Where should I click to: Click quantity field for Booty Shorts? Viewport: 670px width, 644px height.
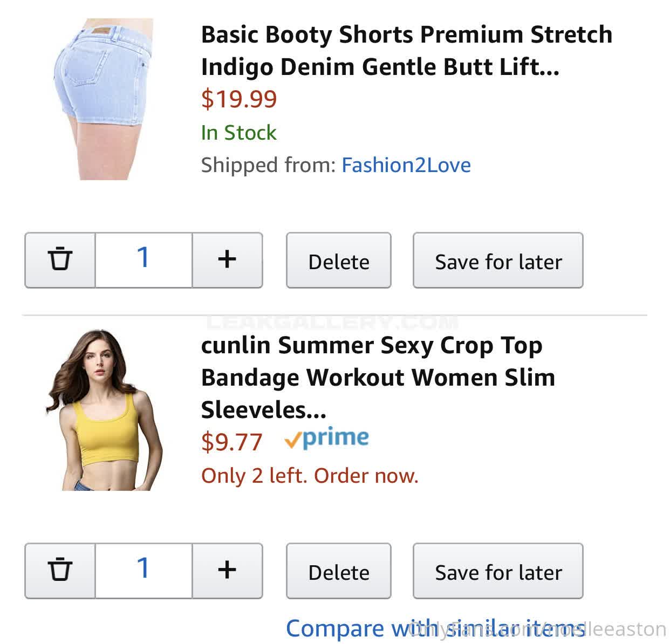click(143, 259)
